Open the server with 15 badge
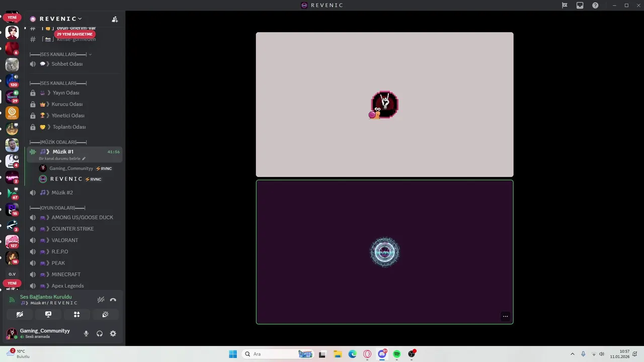Viewport: 644px width, 362px height. click(x=12, y=210)
